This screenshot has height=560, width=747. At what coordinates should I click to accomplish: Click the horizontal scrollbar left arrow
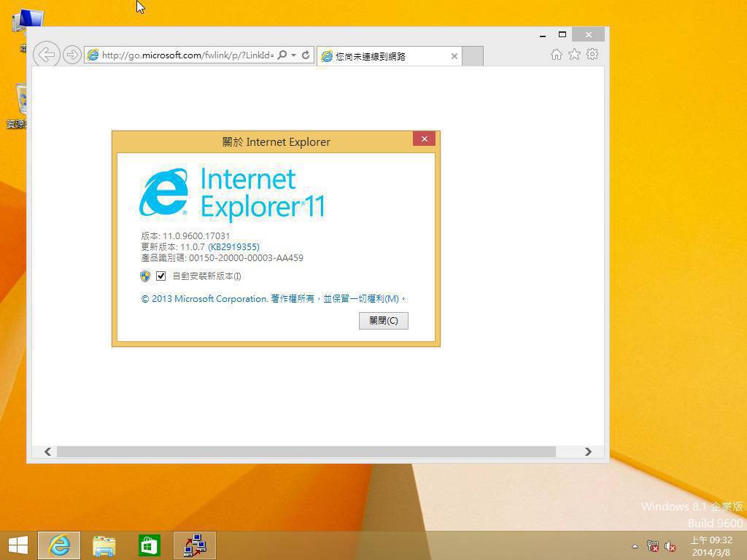47,451
